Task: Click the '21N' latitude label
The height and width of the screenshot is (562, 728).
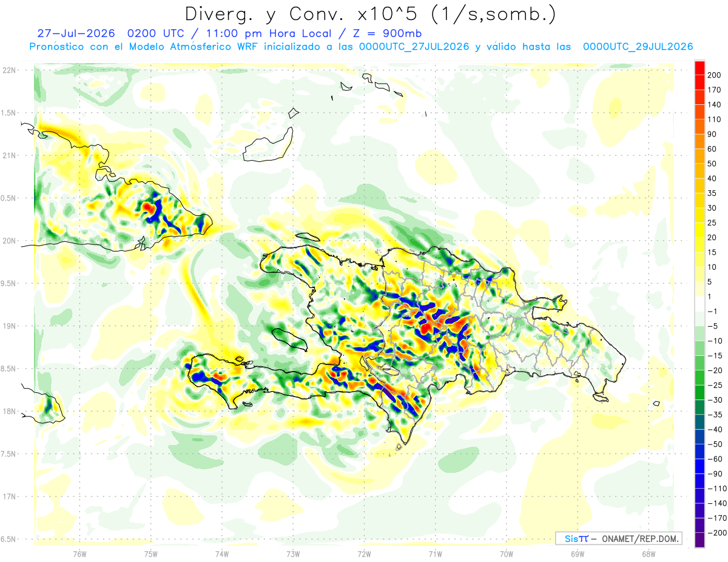Action: click(x=9, y=155)
